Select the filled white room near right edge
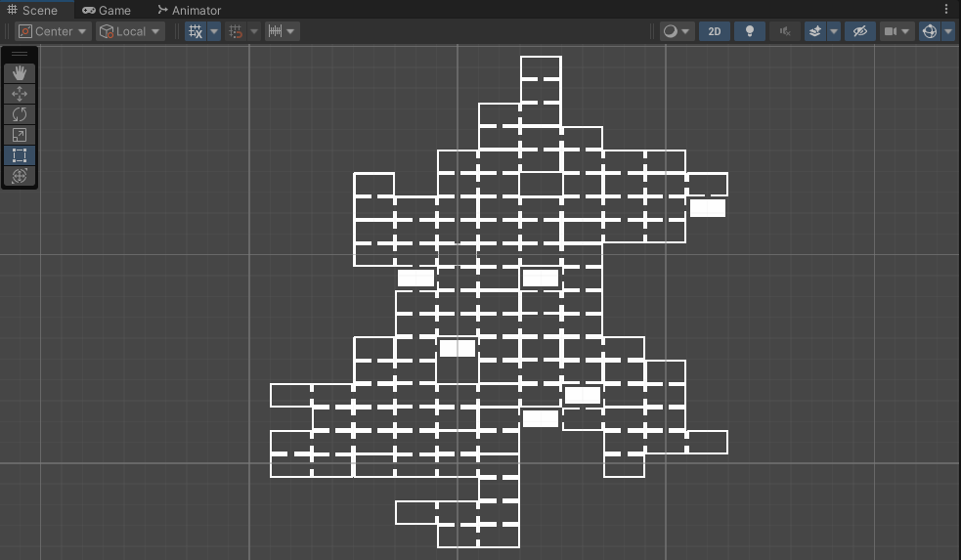This screenshot has width=961, height=560. [x=707, y=208]
